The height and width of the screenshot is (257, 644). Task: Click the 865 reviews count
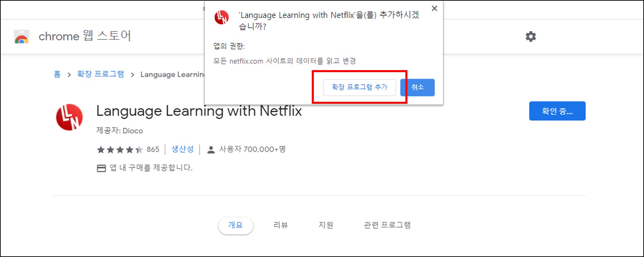coord(153,149)
